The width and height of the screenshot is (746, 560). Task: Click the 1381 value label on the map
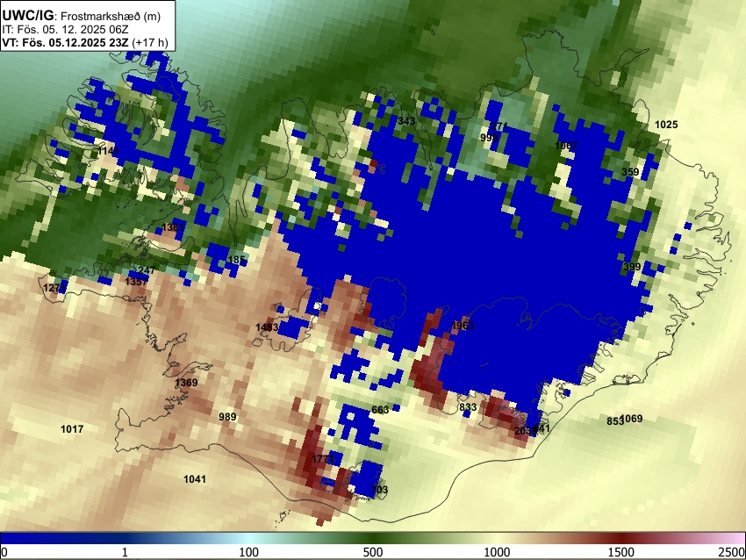[173, 227]
